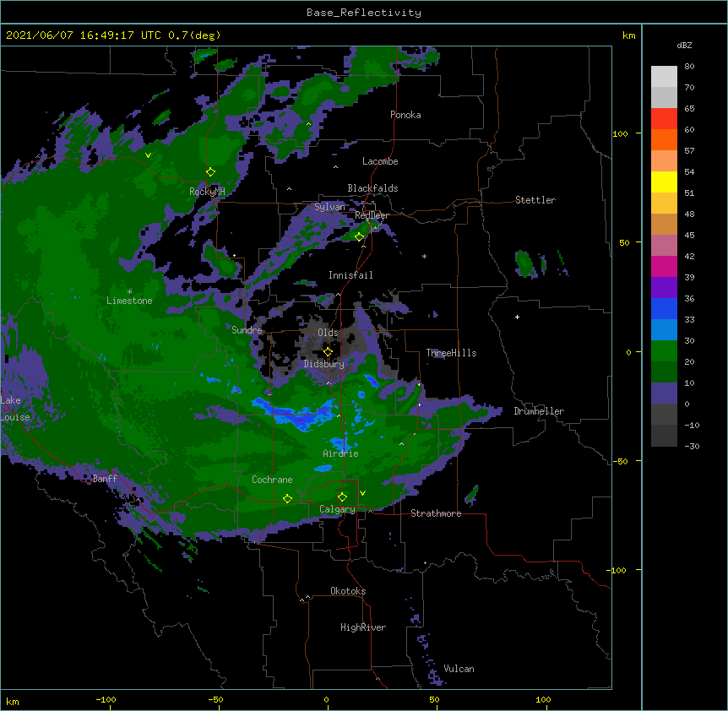Select the yellow 54 dBZ color swatch

click(x=664, y=182)
